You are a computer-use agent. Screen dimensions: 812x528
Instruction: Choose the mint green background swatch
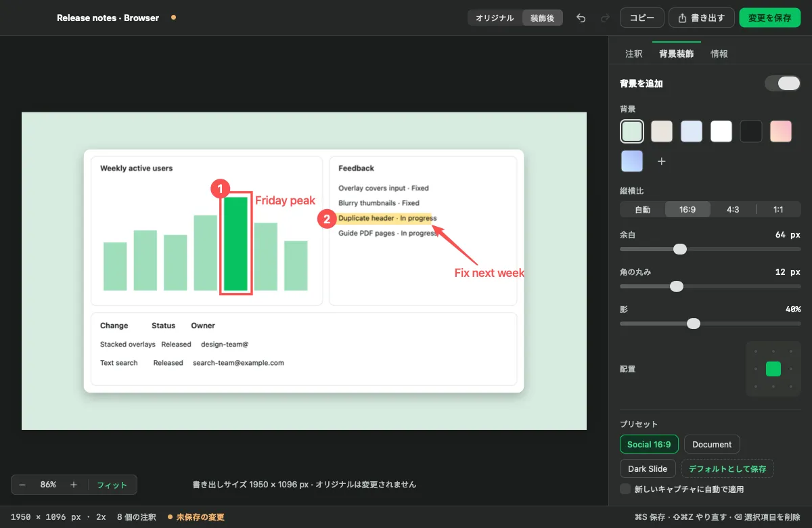coord(632,131)
